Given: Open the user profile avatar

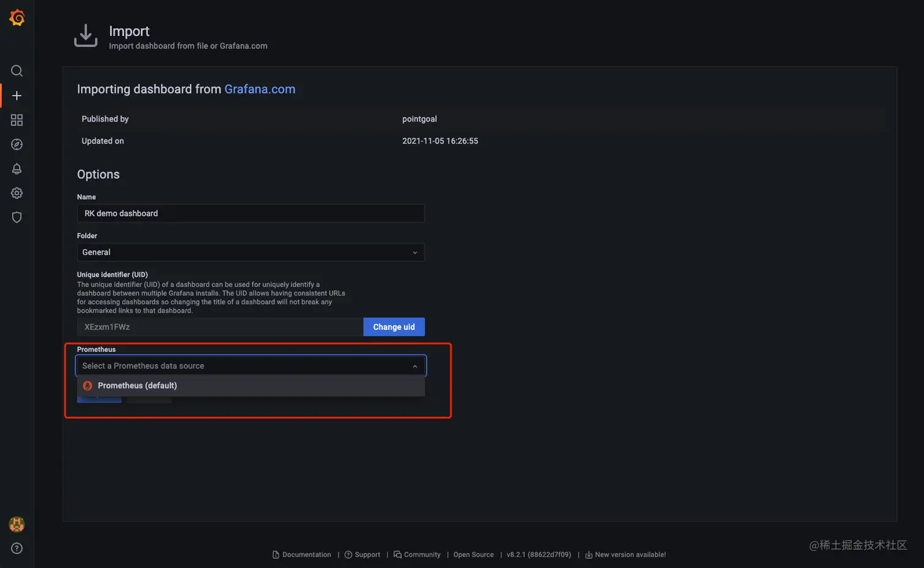Looking at the screenshot, I should 17,524.
